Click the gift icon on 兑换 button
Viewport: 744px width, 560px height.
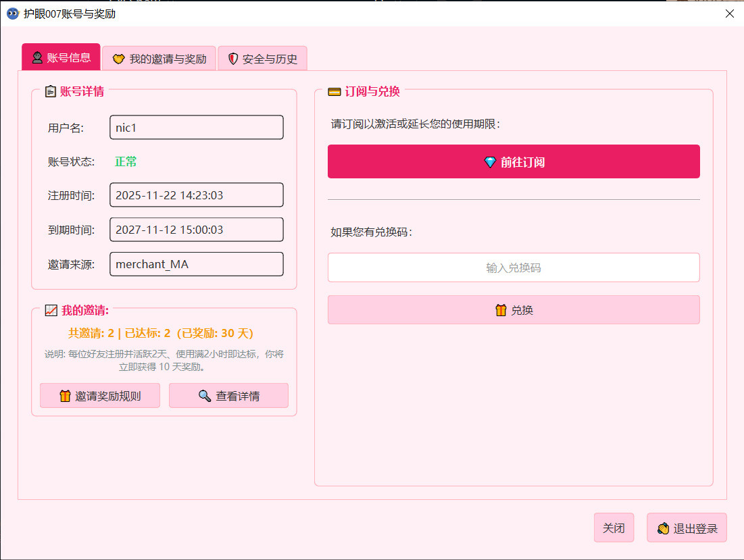click(500, 309)
